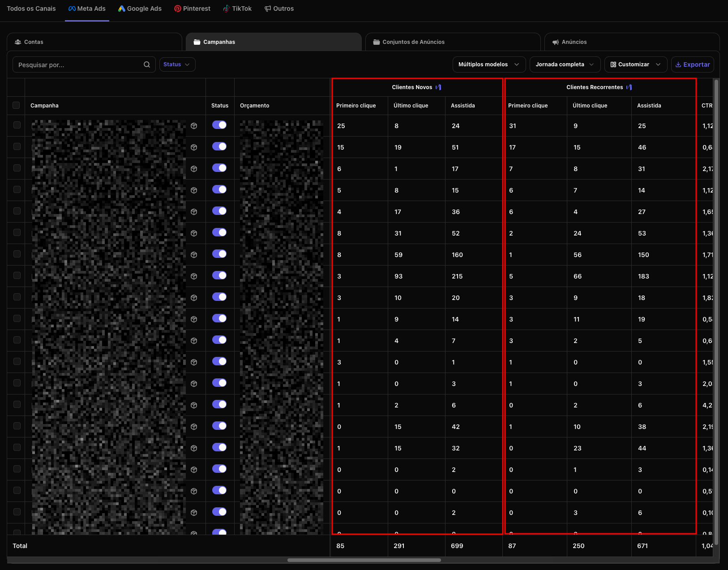
Task: Open the Jornada completa dropdown
Action: [x=564, y=64]
